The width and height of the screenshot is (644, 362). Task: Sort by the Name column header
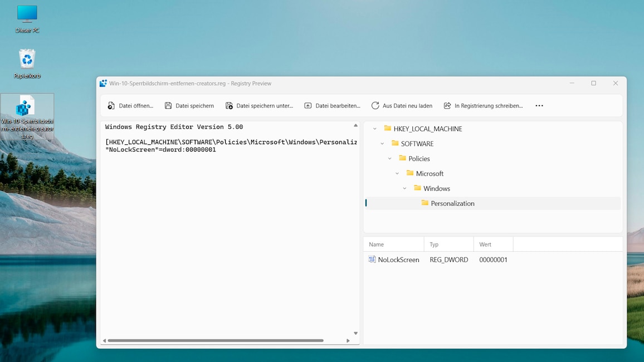pos(394,244)
